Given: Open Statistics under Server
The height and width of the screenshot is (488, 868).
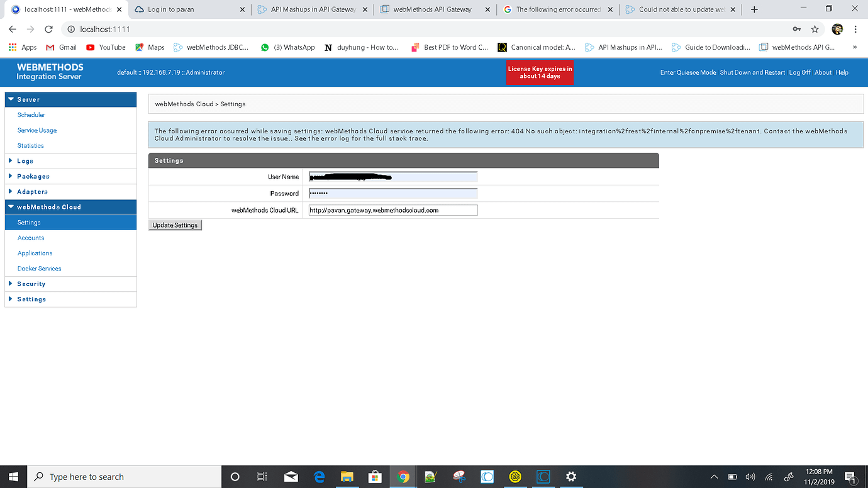Looking at the screenshot, I should coord(31,146).
